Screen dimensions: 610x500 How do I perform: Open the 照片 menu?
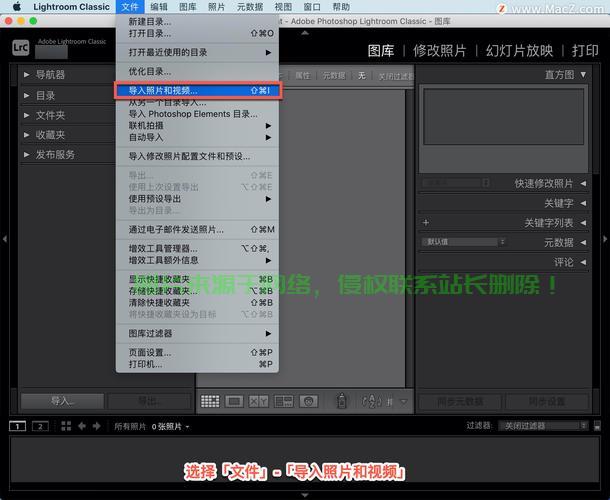(x=216, y=7)
